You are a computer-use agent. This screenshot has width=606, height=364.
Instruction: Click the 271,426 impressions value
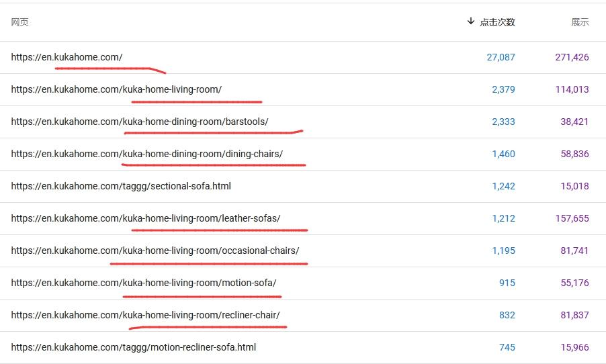click(x=572, y=57)
